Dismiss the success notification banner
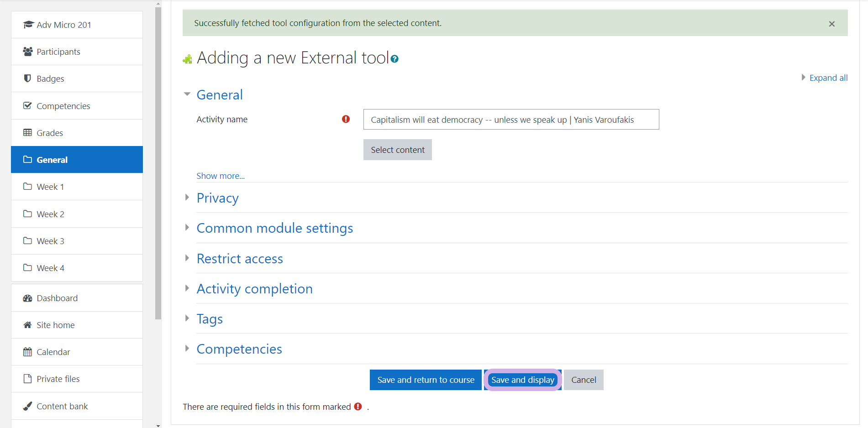Viewport: 868px width, 428px height. click(831, 24)
